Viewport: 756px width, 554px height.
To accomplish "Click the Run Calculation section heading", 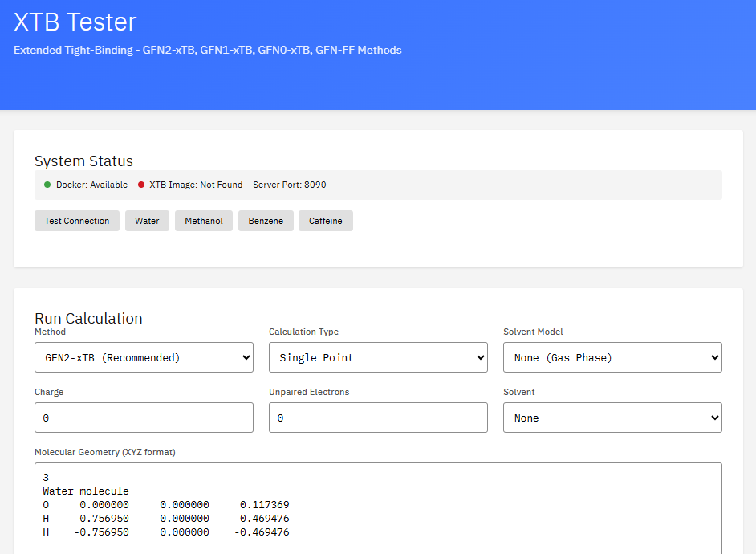I will click(88, 318).
